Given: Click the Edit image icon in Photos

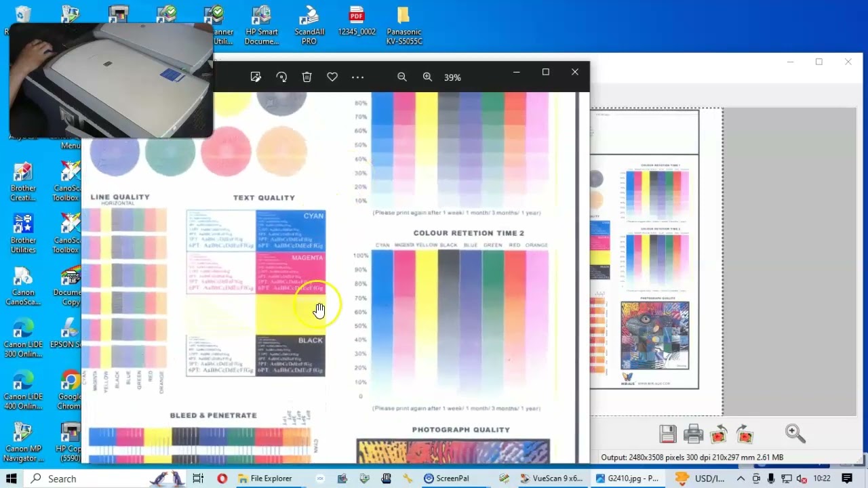Looking at the screenshot, I should [x=256, y=77].
